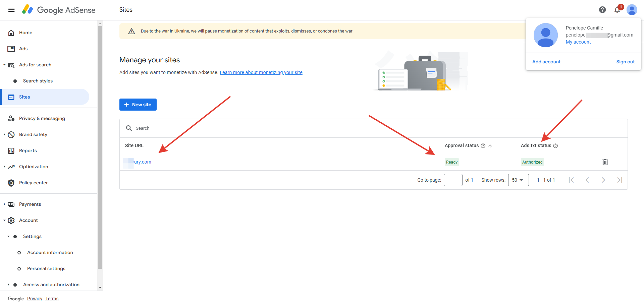Click the Payments money icon
The height and width of the screenshot is (306, 644).
[11, 204]
